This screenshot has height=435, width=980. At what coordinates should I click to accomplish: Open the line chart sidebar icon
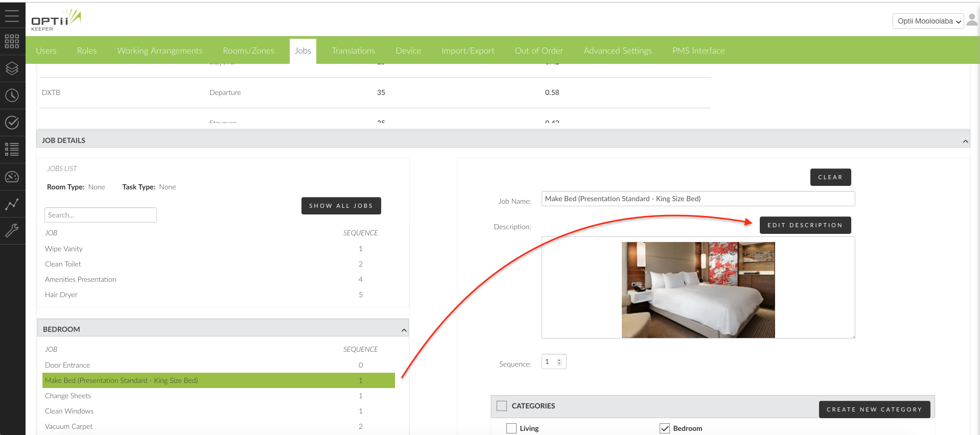pos(12,204)
